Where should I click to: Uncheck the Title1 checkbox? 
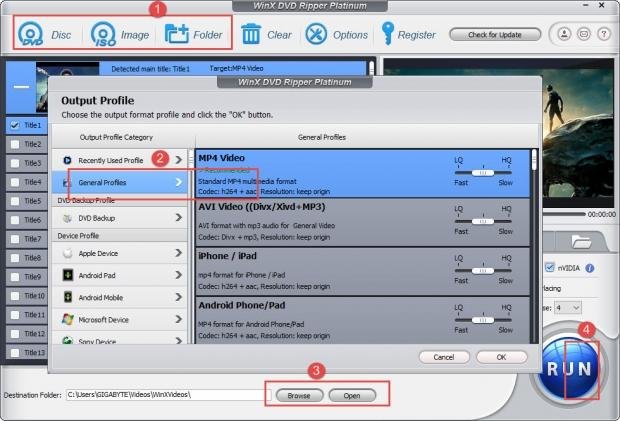tap(15, 125)
